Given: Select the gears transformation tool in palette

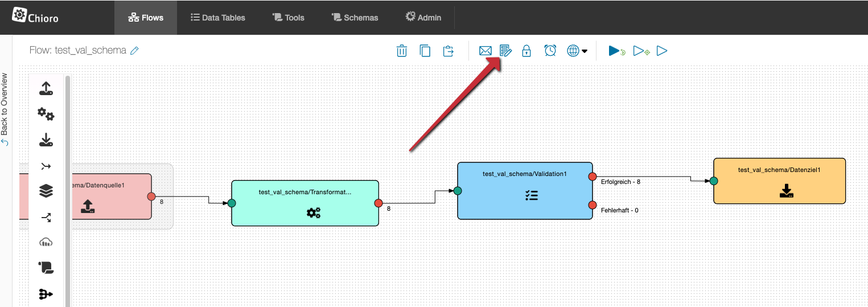Looking at the screenshot, I should 46,114.
